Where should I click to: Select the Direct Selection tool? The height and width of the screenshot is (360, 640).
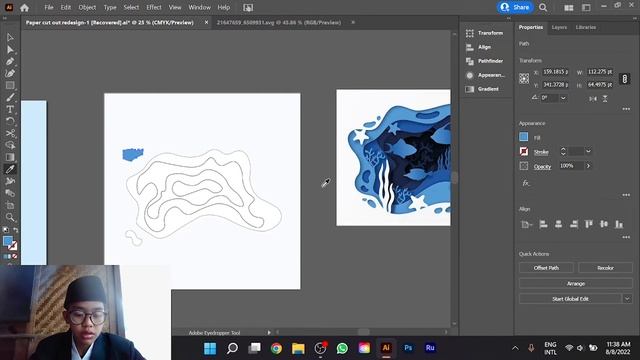(10, 49)
